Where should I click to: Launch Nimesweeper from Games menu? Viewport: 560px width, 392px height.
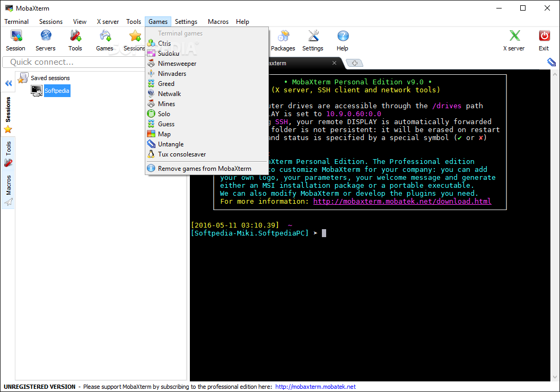(x=207, y=63)
